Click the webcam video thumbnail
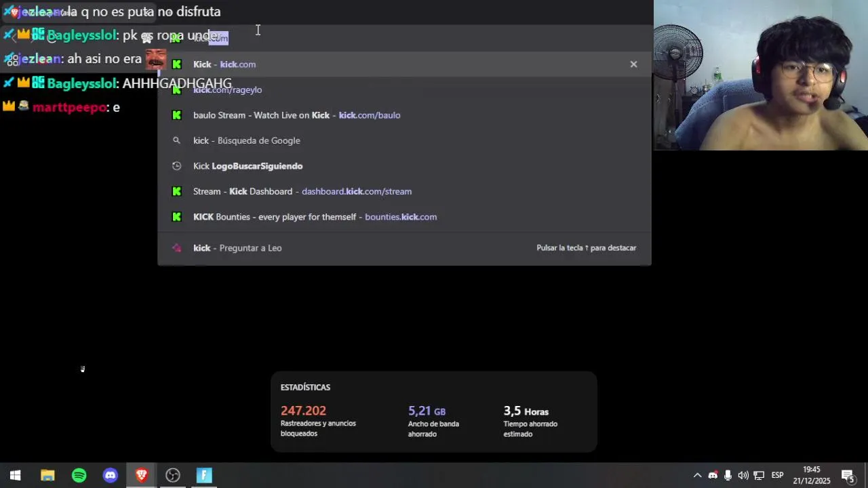The width and height of the screenshot is (868, 488). point(761,75)
